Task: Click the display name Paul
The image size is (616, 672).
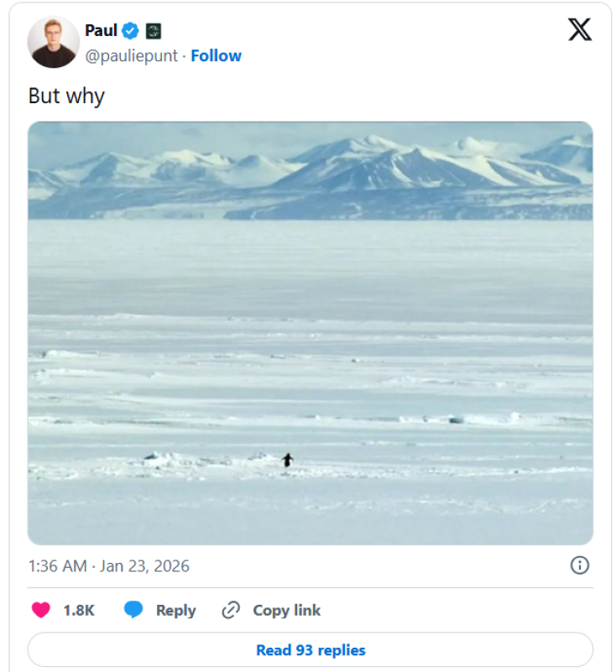Action: [x=101, y=31]
